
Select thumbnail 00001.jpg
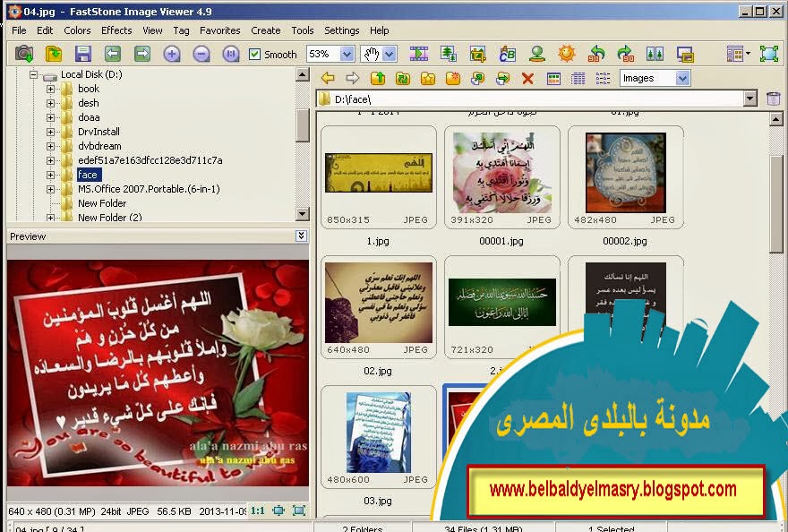[502, 177]
